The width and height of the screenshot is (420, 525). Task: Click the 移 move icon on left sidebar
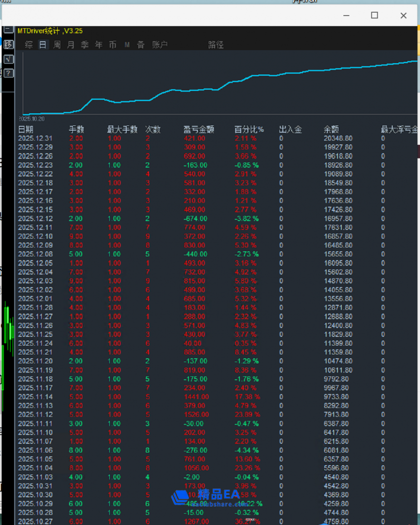(8, 44)
